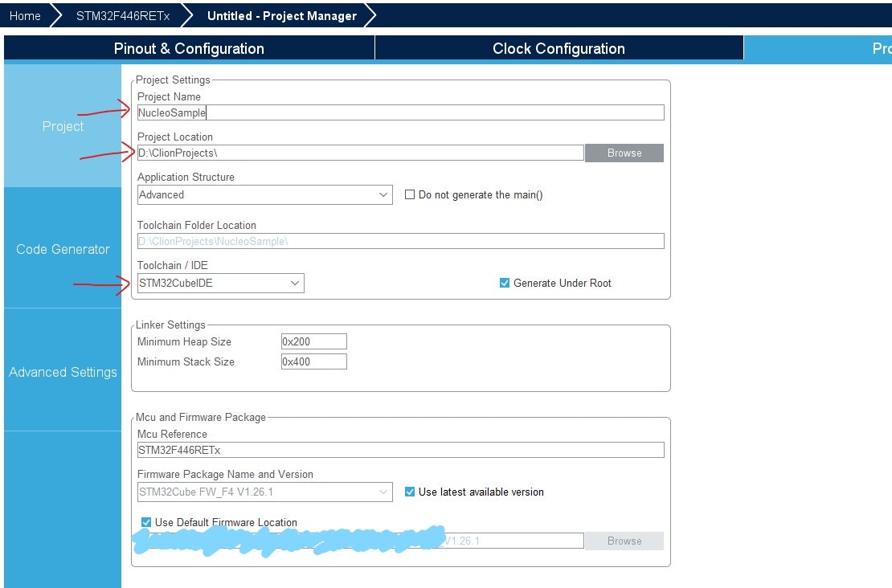Open the STM32F446RETx breadcrumb
Viewport: 892px width, 588px height.
123,16
